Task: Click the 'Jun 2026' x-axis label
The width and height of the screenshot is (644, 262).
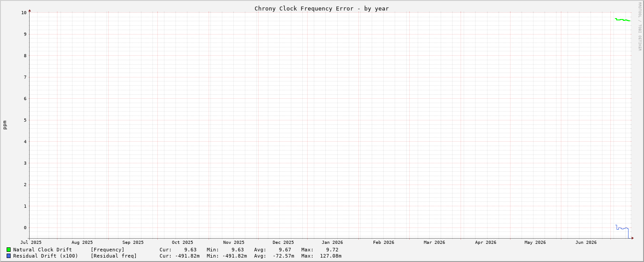Action: [586, 243]
